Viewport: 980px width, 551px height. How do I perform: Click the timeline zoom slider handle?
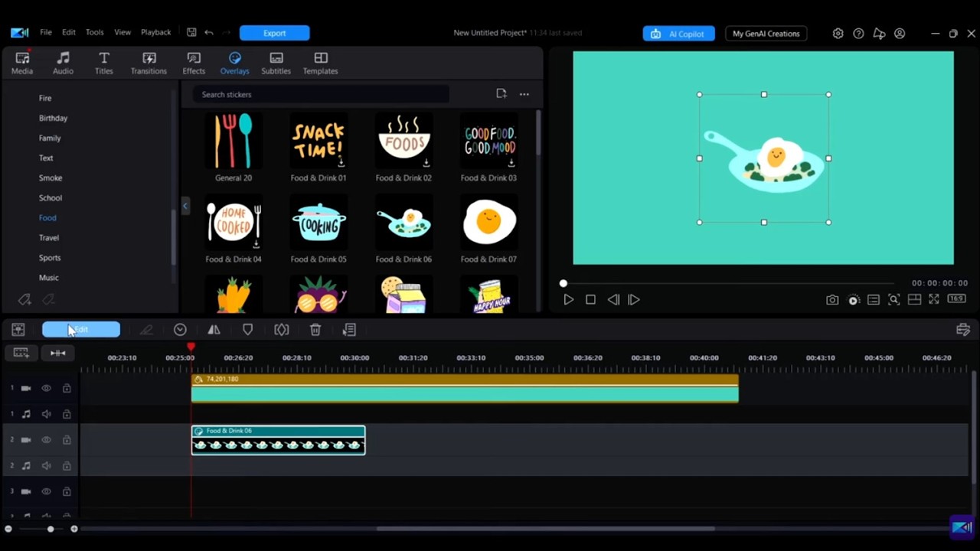pos(51,529)
